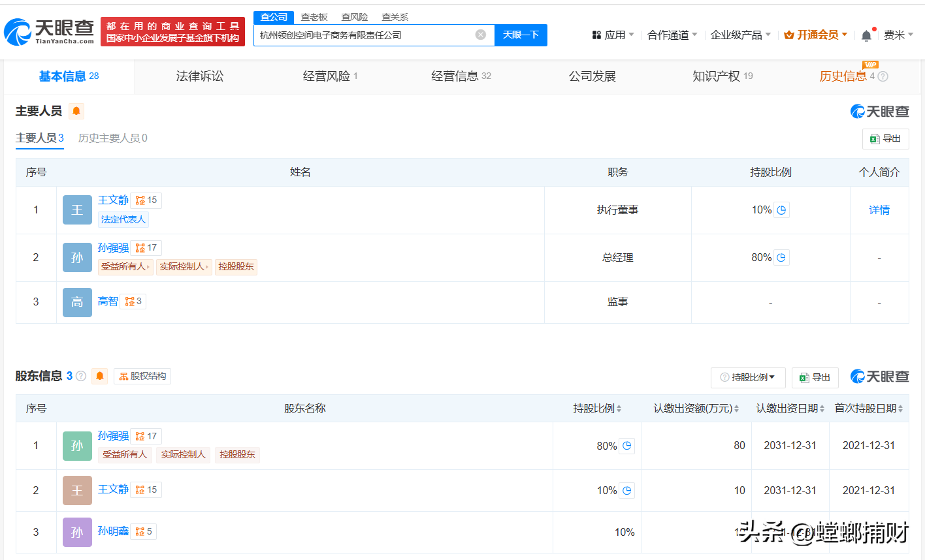The height and width of the screenshot is (560, 925).
Task: Open 经营风险 tab
Action: 330,76
